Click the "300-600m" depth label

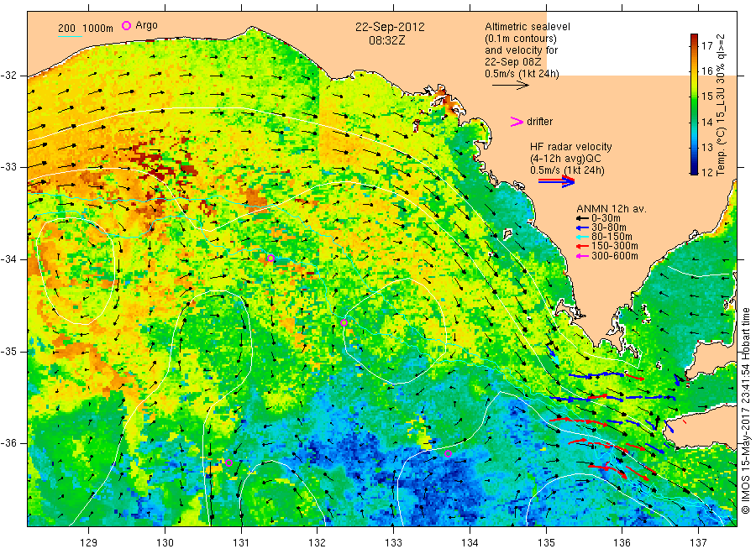coord(615,256)
